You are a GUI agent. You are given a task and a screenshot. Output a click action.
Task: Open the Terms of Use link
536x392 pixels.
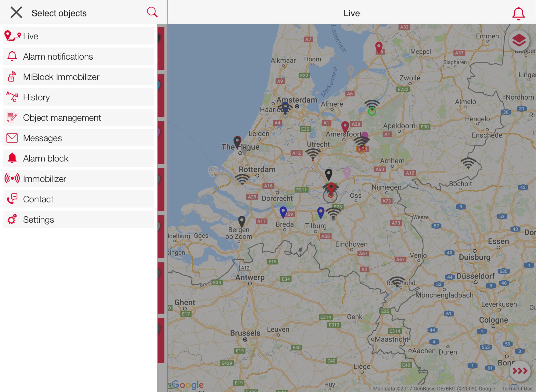(517, 388)
